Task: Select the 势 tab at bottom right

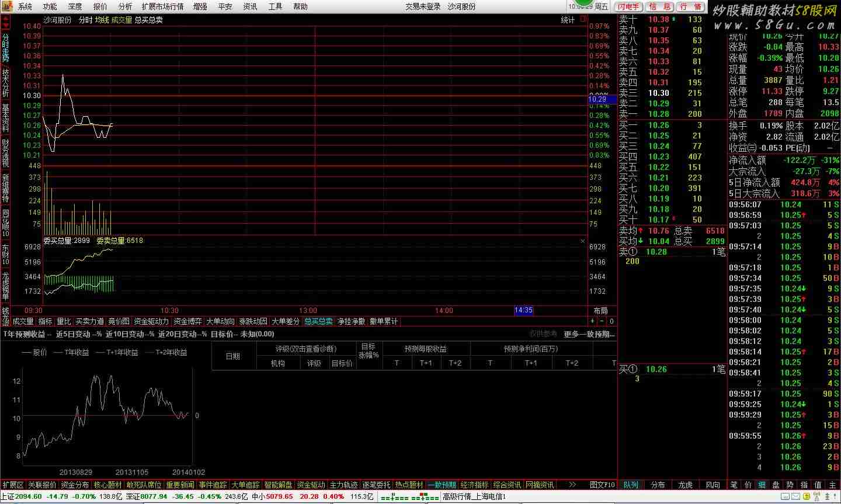Action: (x=790, y=485)
